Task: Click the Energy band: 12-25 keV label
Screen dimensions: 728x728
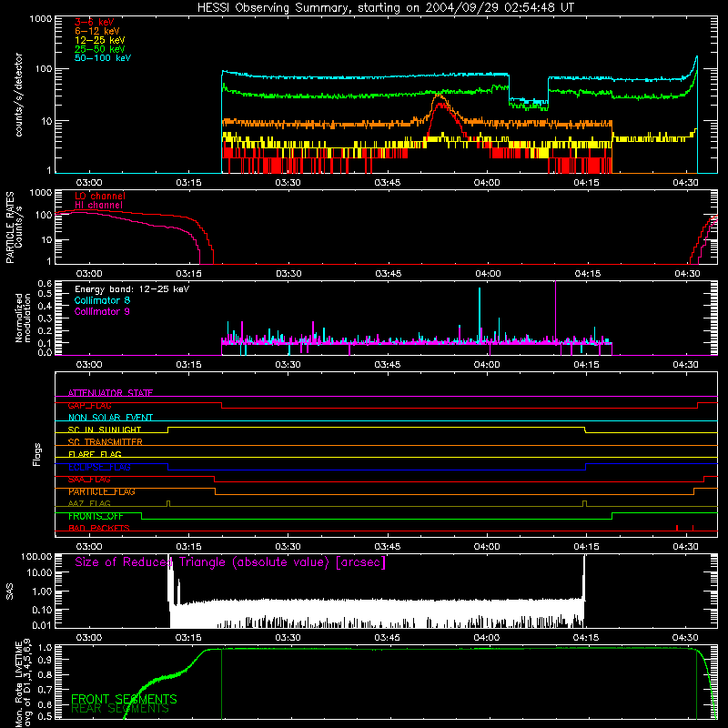Action: [132, 289]
